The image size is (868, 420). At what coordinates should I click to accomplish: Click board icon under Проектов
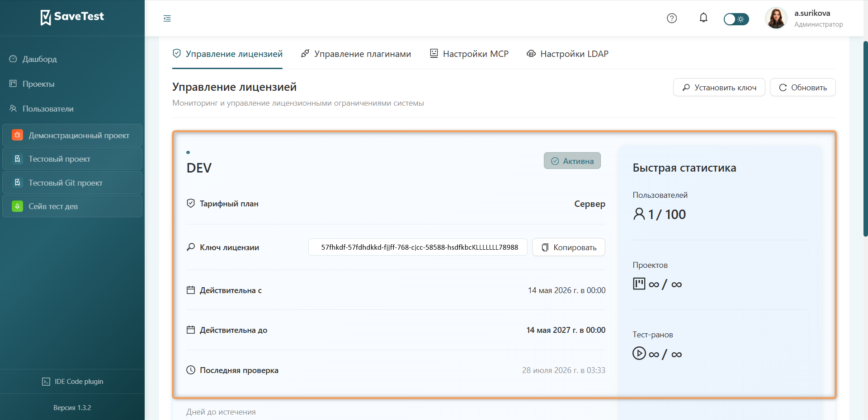tap(639, 284)
